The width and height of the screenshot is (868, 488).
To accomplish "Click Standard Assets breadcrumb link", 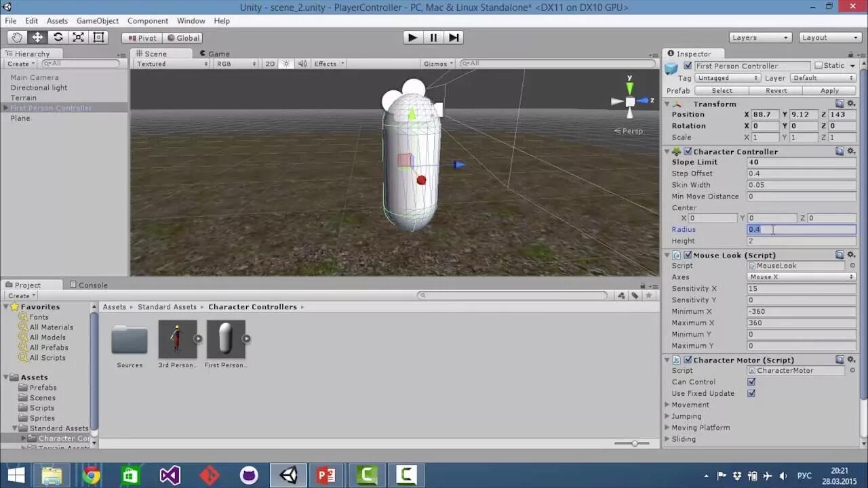I will coord(167,307).
